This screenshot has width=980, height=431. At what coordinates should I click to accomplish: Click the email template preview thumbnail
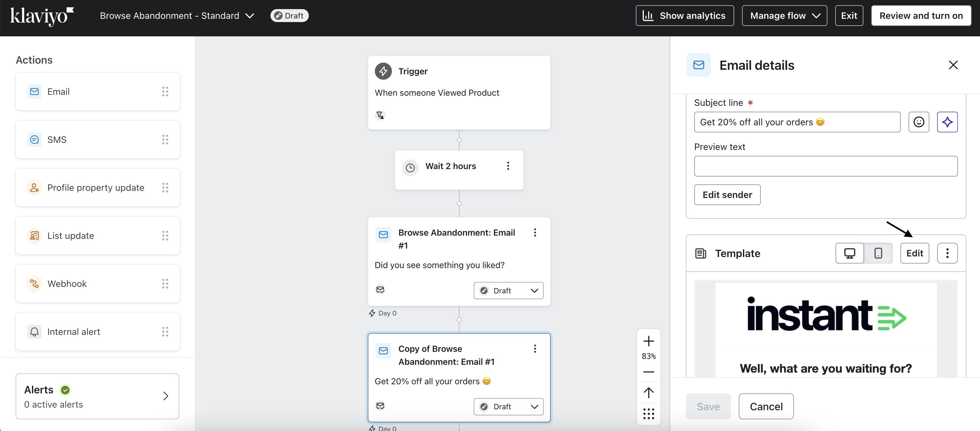[825, 328]
